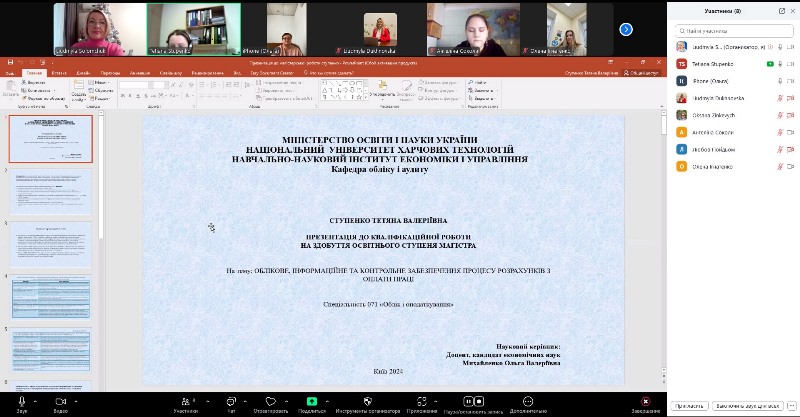Click the participant search field
This screenshot has width=800, height=417.
735,29
